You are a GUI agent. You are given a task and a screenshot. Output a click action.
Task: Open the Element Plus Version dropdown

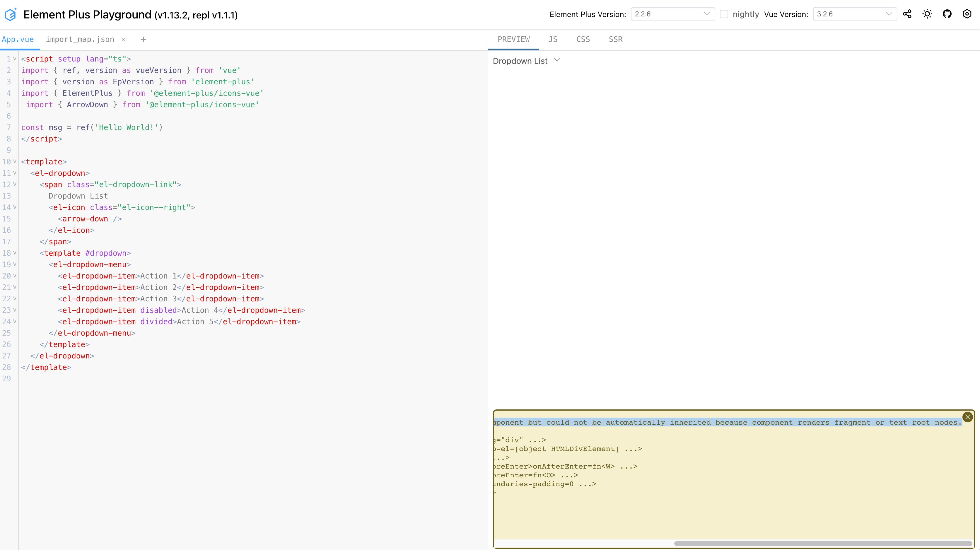(x=672, y=14)
